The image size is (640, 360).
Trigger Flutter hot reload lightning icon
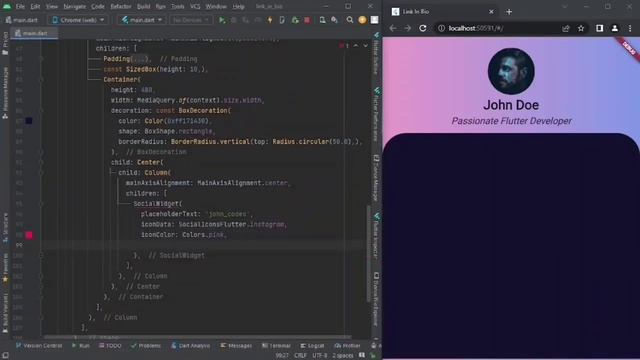[270, 20]
